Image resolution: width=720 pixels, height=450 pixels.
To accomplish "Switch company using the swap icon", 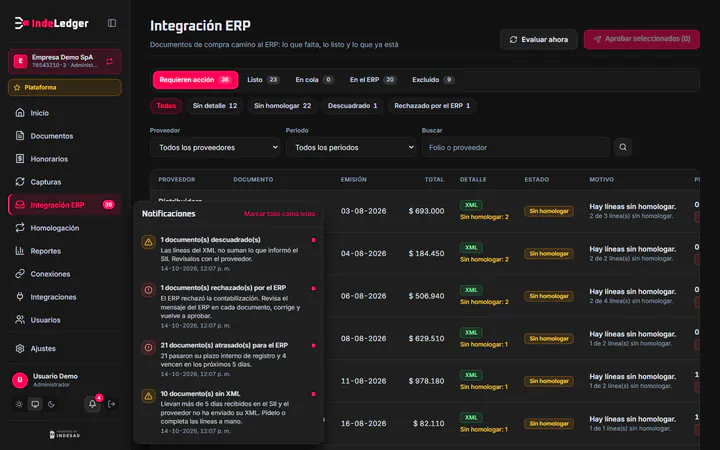I will click(x=109, y=61).
